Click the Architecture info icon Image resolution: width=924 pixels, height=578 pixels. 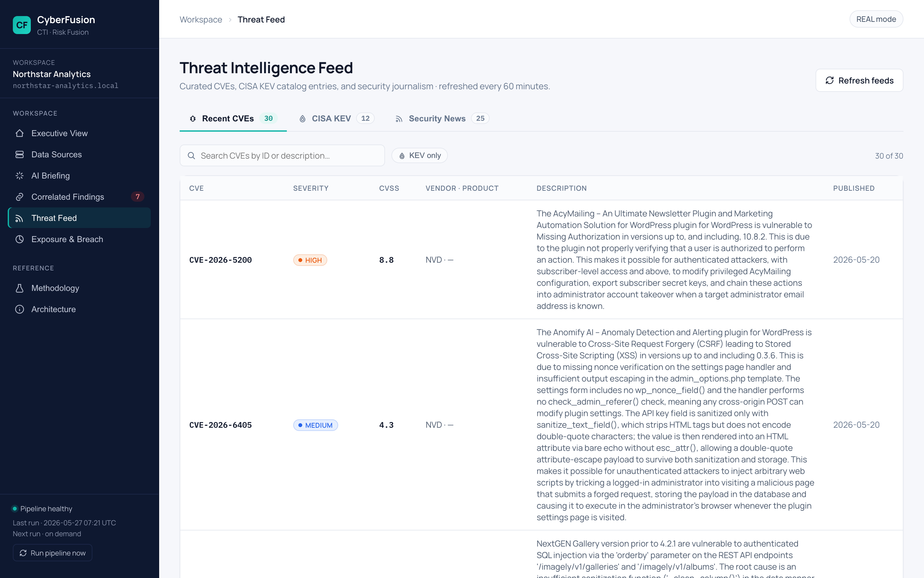pyautogui.click(x=20, y=309)
